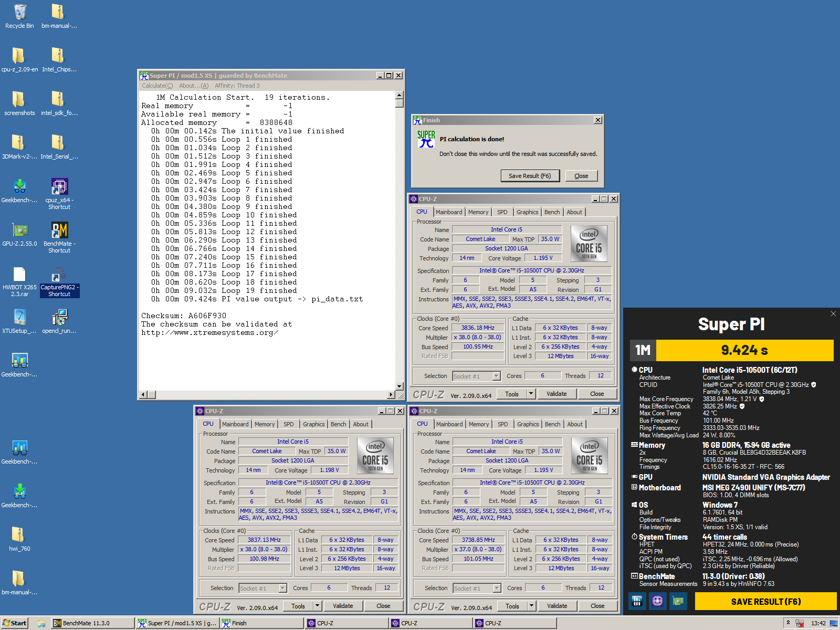
Task: Expand Tools dropdown arrow in CPU-Z at 3837.13 MHz
Action: click(x=317, y=606)
